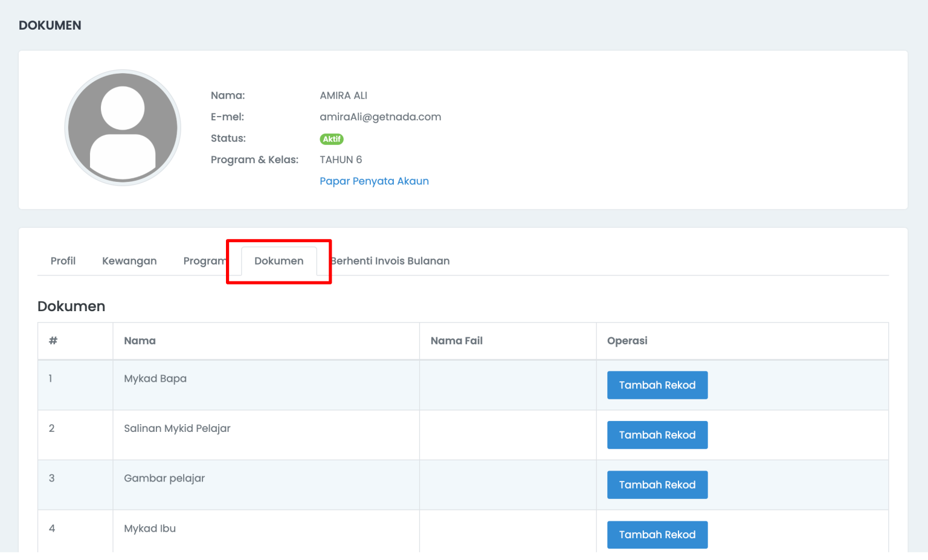
Task: Open the Kewangan tab
Action: [129, 261]
